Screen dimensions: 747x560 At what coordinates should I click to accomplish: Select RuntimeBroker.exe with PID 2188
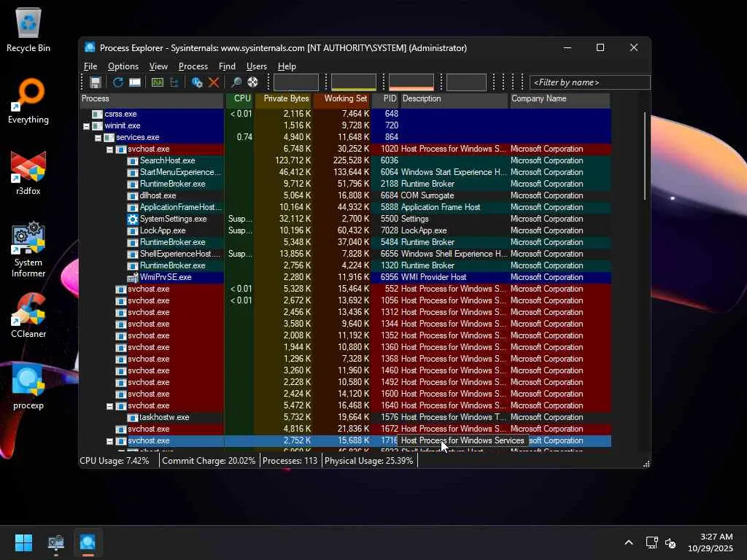tap(345, 184)
